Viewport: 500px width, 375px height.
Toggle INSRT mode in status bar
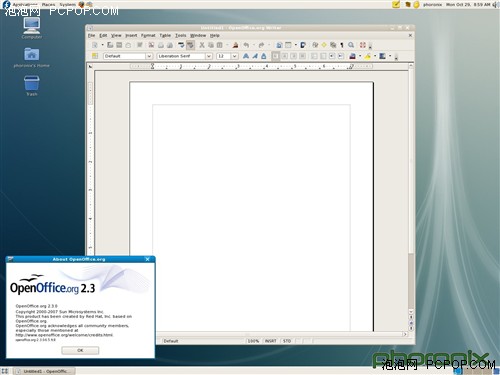270,341
